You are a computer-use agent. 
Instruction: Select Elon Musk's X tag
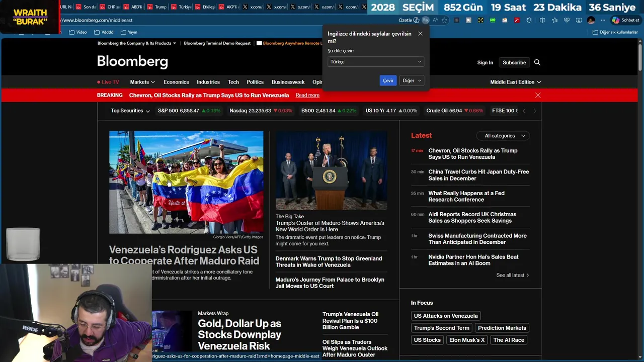click(x=467, y=340)
